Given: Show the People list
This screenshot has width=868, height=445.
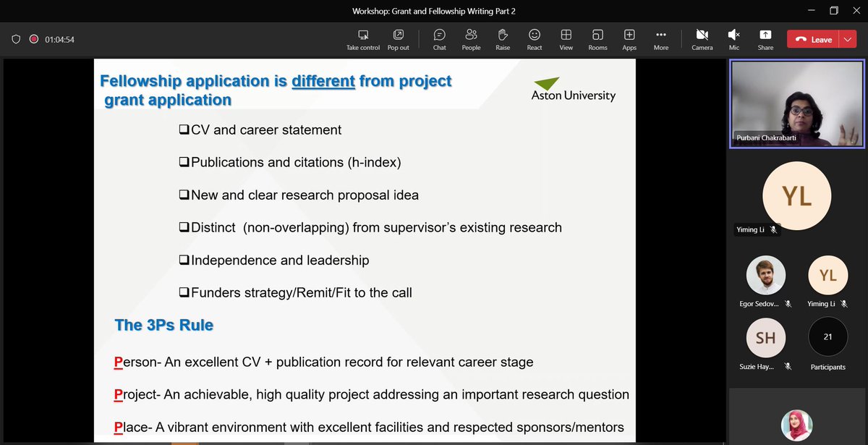Looking at the screenshot, I should (x=471, y=40).
